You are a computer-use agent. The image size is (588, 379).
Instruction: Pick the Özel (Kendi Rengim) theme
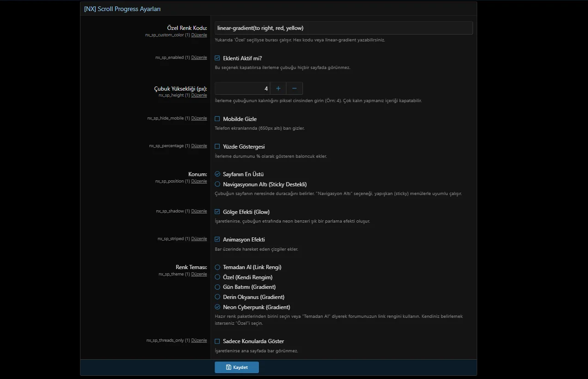point(217,277)
